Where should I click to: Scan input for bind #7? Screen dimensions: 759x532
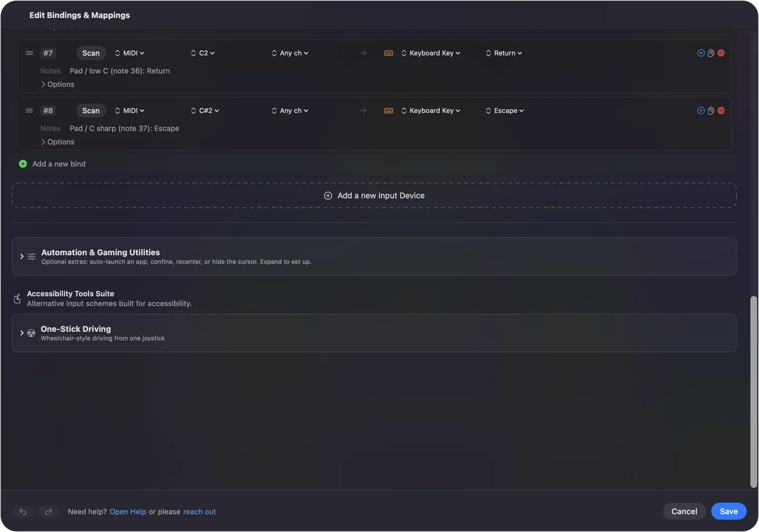(x=91, y=53)
